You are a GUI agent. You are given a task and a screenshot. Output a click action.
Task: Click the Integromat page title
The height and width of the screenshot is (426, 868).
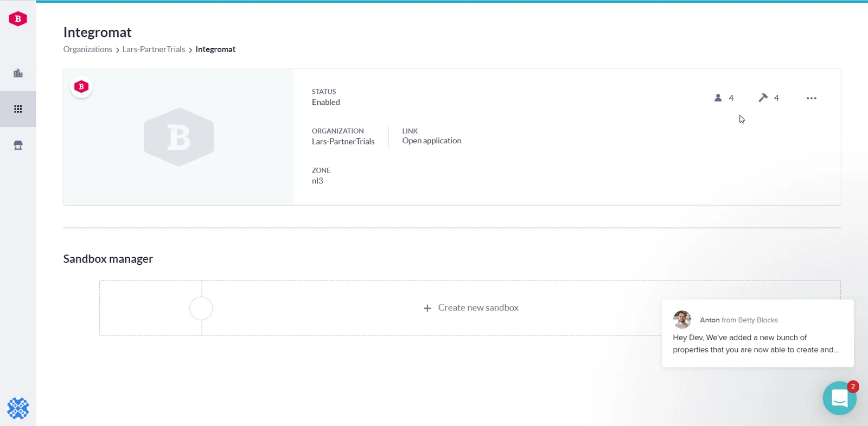(98, 33)
